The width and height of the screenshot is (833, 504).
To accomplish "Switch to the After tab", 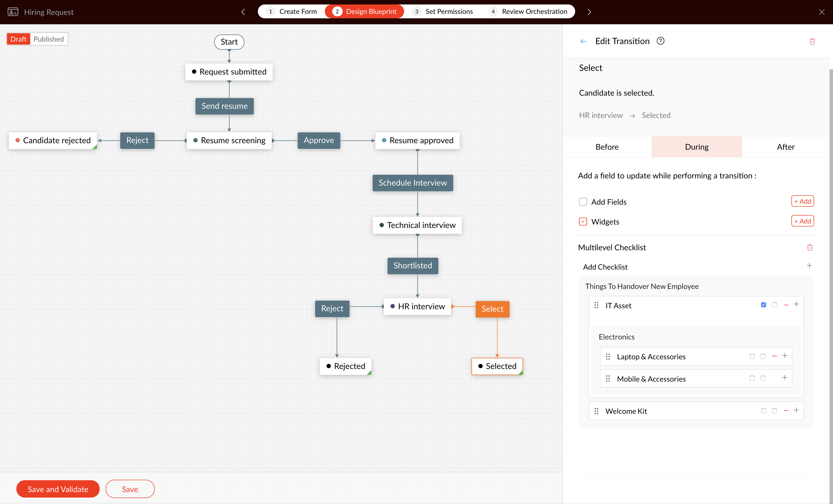I will coord(785,147).
